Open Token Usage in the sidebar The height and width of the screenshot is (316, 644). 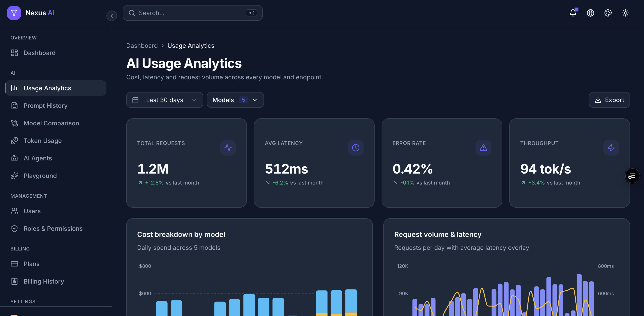(x=56, y=141)
